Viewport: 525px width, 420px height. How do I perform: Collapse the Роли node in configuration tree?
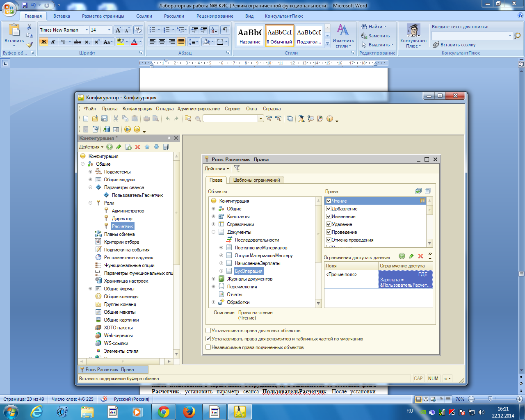90,203
